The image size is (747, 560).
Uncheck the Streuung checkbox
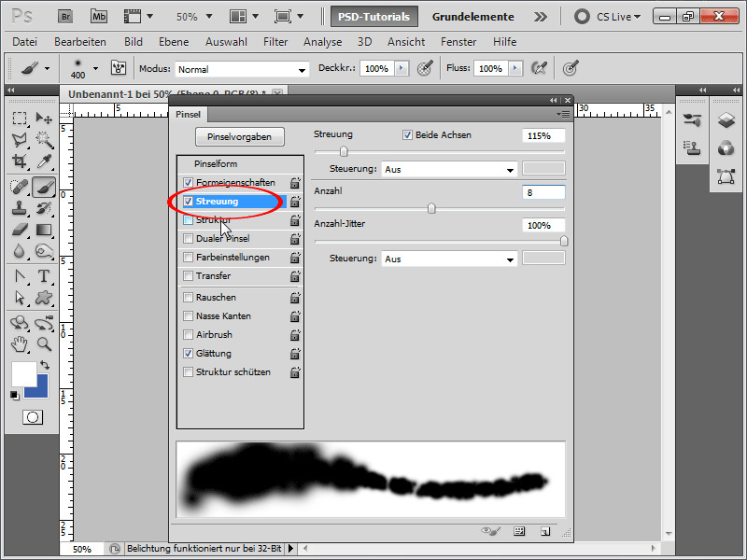tap(189, 202)
